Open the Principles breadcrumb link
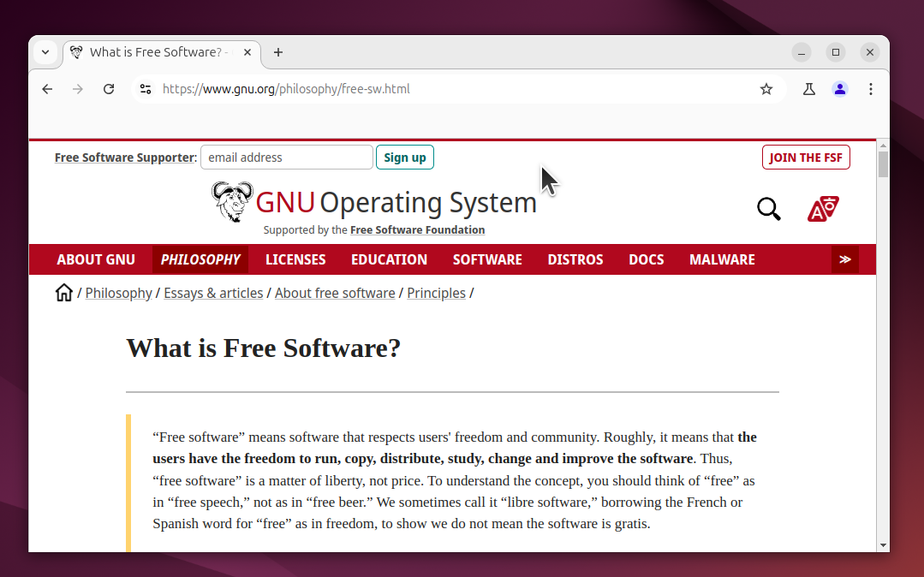 tap(436, 293)
